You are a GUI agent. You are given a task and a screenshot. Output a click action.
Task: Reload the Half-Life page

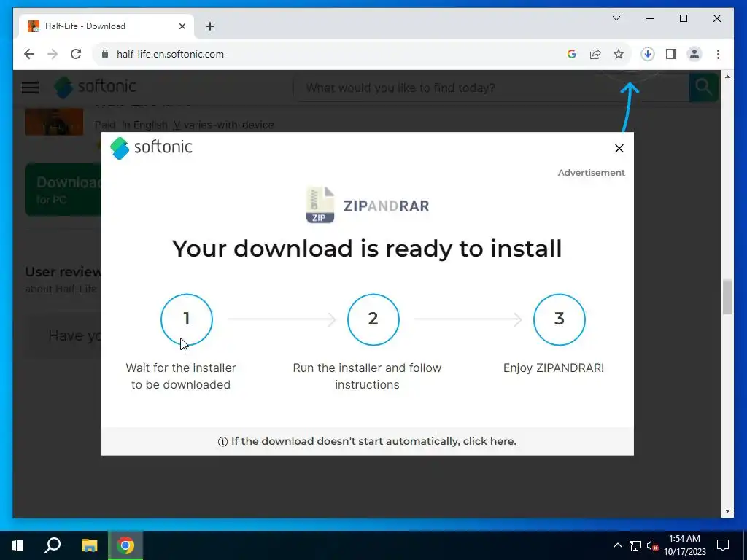pyautogui.click(x=76, y=54)
